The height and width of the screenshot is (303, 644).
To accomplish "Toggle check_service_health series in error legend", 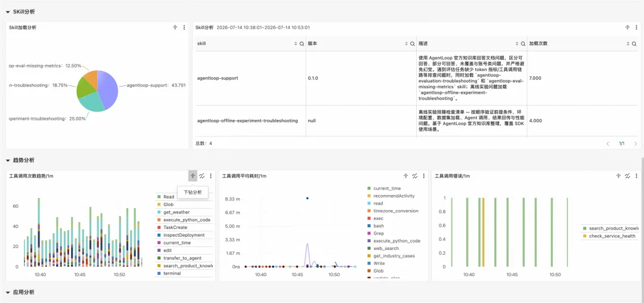I will click(609, 236).
